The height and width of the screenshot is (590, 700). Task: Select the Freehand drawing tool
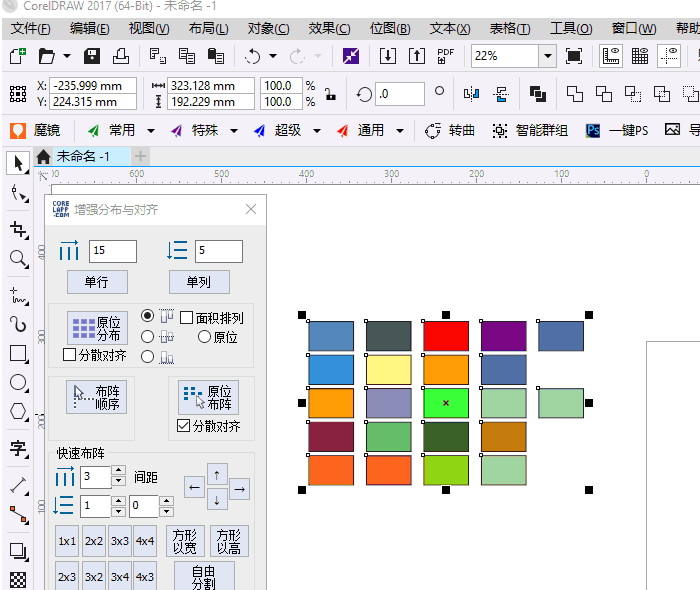(19, 295)
